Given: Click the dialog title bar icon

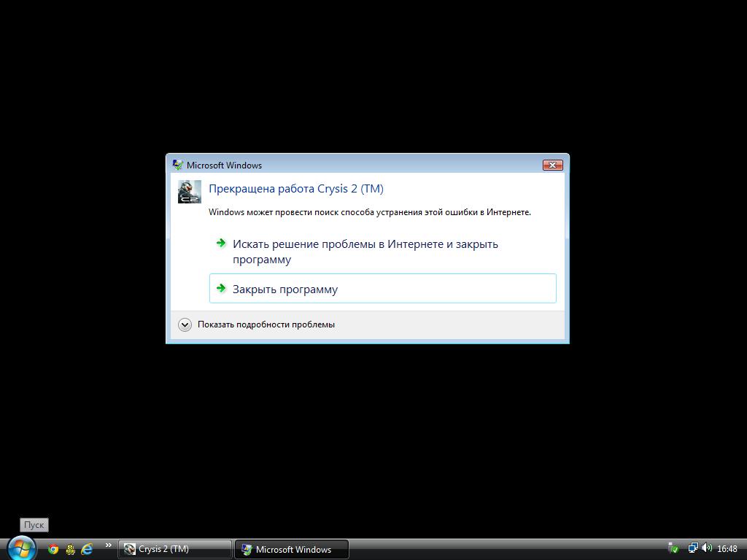Looking at the screenshot, I should [178, 166].
